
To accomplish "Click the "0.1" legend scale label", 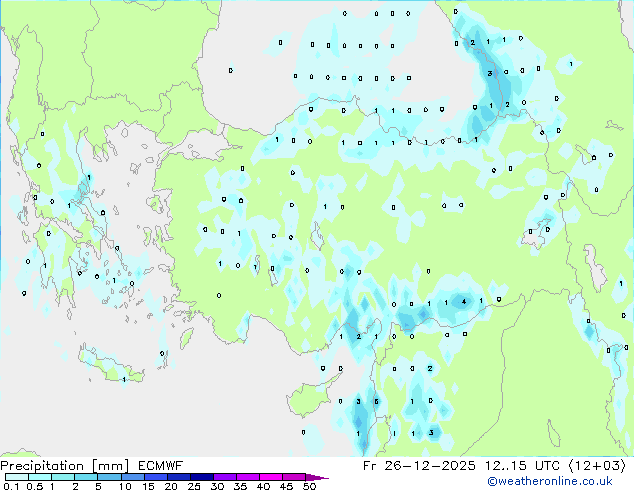I will [11, 486].
